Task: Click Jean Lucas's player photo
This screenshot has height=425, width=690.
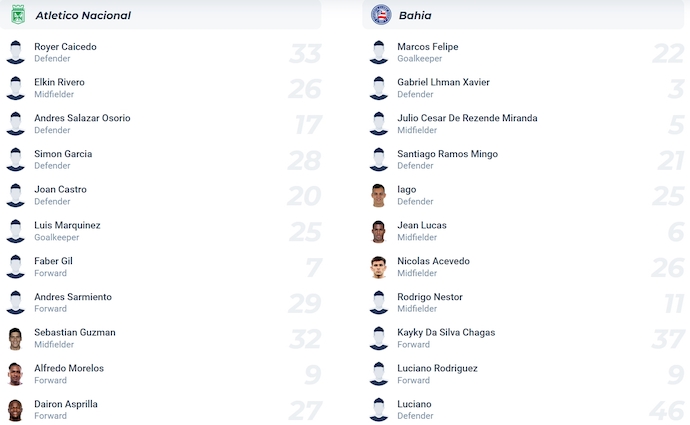Action: (378, 231)
